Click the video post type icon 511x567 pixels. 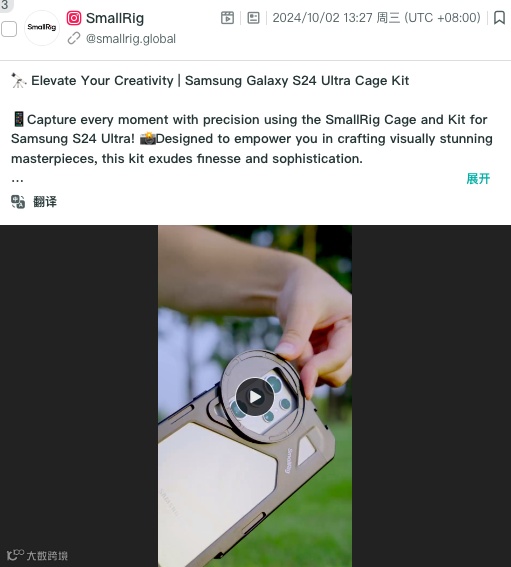pos(227,17)
